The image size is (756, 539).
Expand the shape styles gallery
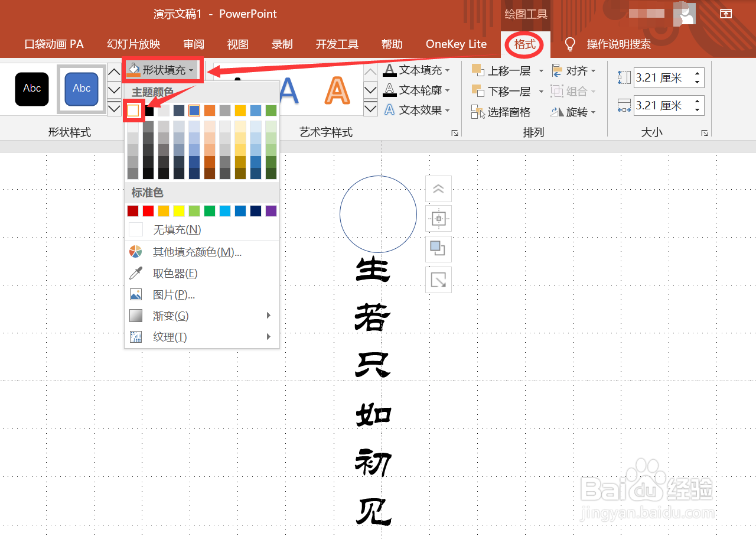pos(114,108)
